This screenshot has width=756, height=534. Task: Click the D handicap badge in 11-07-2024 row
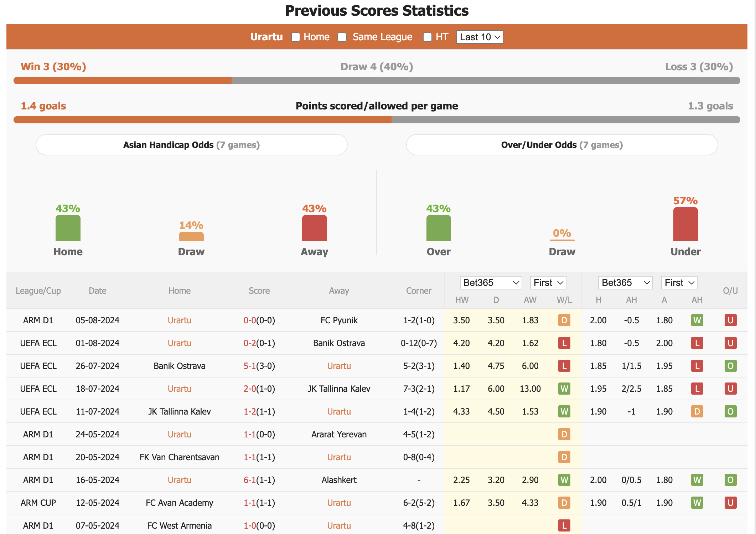click(x=697, y=411)
